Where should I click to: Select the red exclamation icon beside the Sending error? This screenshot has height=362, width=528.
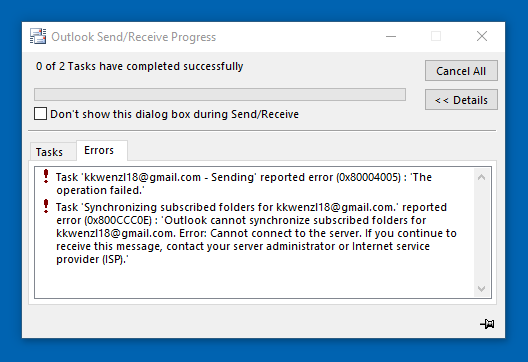point(46,176)
